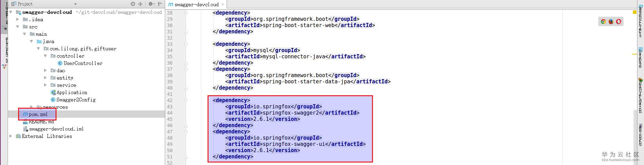Click version 2.6.1 on line 50

(261, 150)
